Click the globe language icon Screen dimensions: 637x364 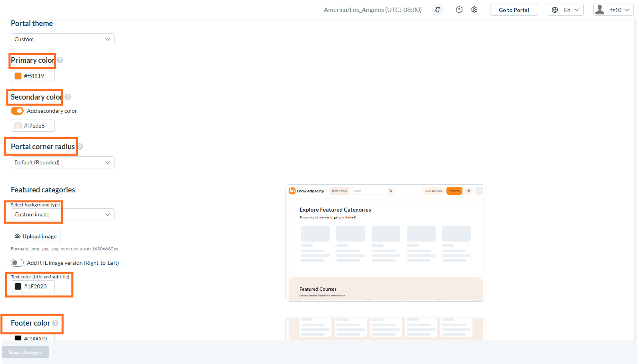click(555, 10)
